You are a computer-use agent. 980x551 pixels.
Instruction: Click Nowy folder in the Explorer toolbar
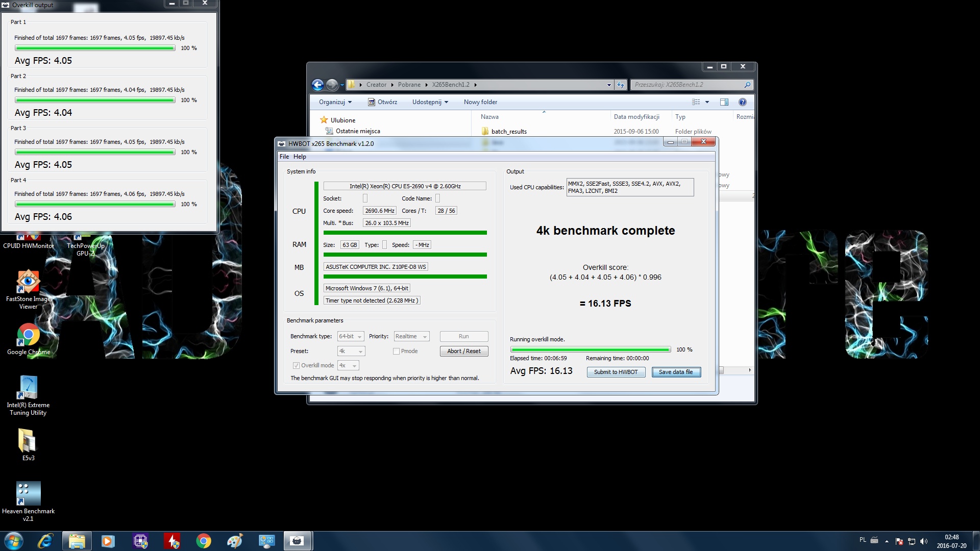pyautogui.click(x=480, y=102)
